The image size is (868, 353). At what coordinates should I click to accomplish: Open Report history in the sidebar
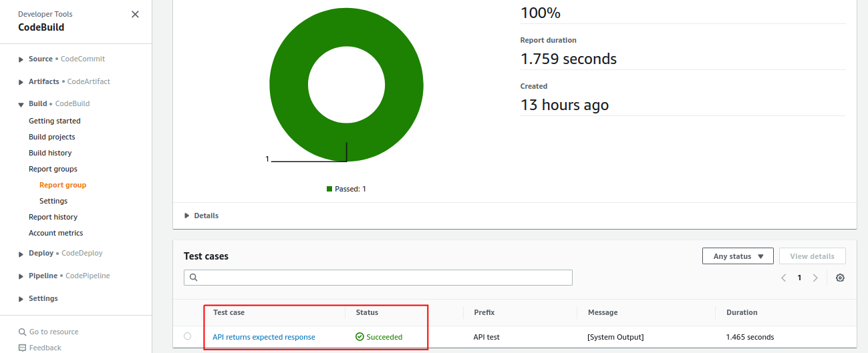click(x=53, y=217)
